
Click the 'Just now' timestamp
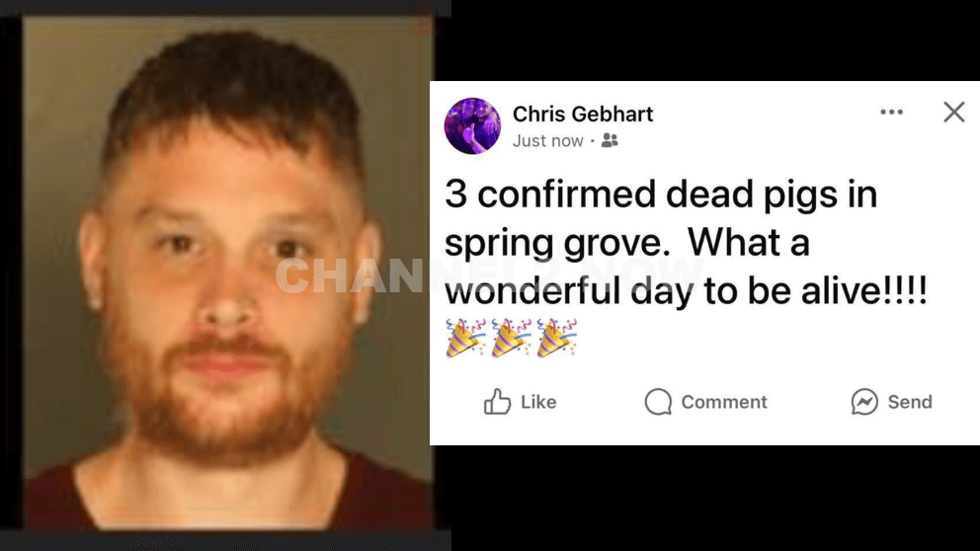tap(548, 141)
